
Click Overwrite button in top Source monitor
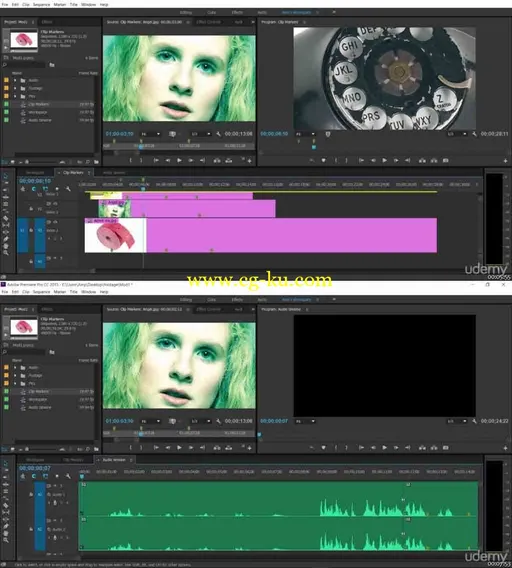229,160
